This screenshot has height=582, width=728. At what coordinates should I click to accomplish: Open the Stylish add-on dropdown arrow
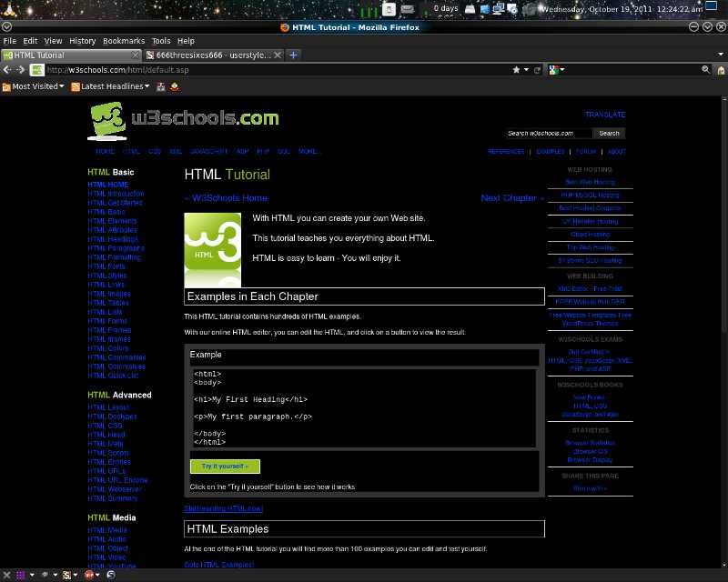click(x=76, y=575)
